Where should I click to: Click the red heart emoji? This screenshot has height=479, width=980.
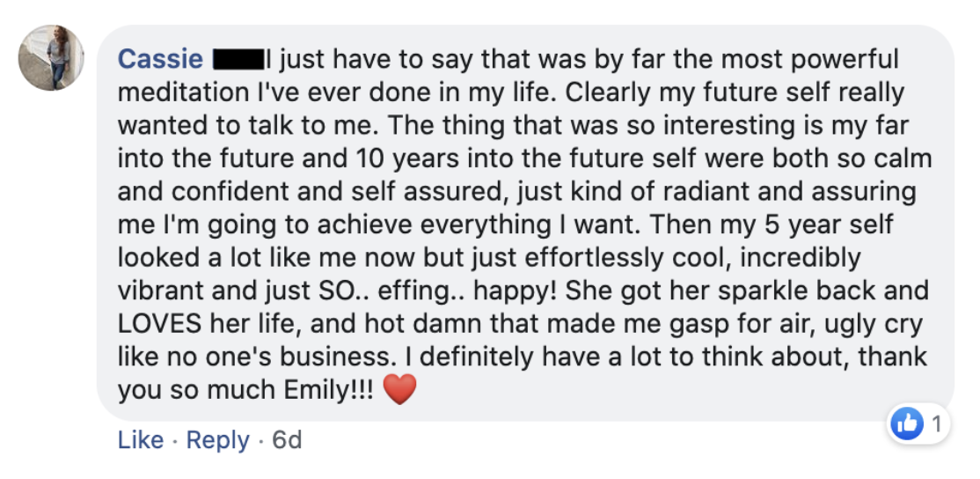tap(399, 389)
